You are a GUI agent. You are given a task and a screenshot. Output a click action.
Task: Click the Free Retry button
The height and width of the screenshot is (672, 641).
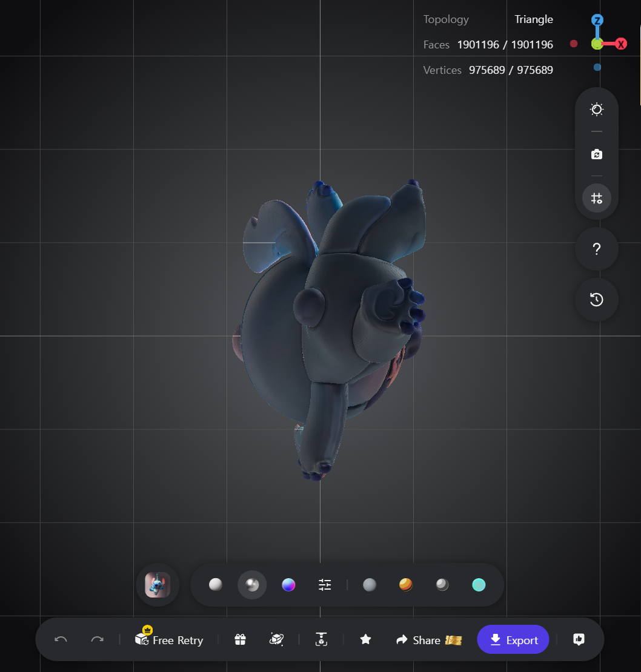point(169,639)
